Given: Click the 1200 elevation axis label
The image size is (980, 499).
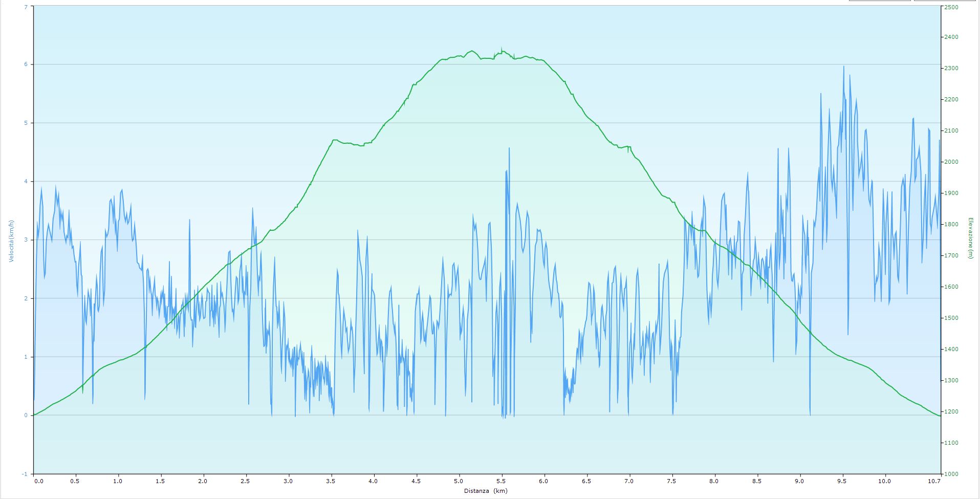Looking at the screenshot, I should tap(952, 411).
